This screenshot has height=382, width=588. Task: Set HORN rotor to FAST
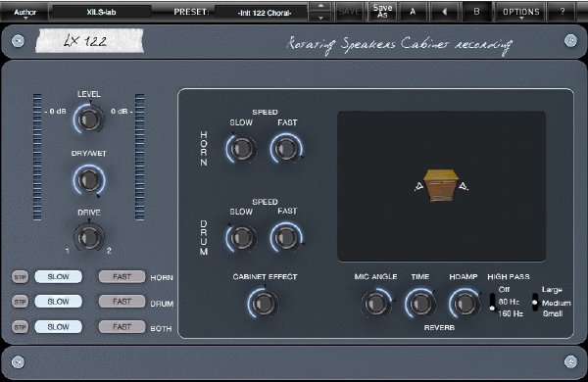[x=122, y=276]
